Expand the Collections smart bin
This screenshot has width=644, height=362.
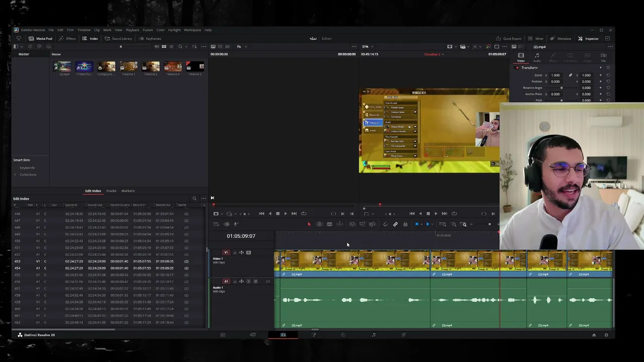point(15,174)
